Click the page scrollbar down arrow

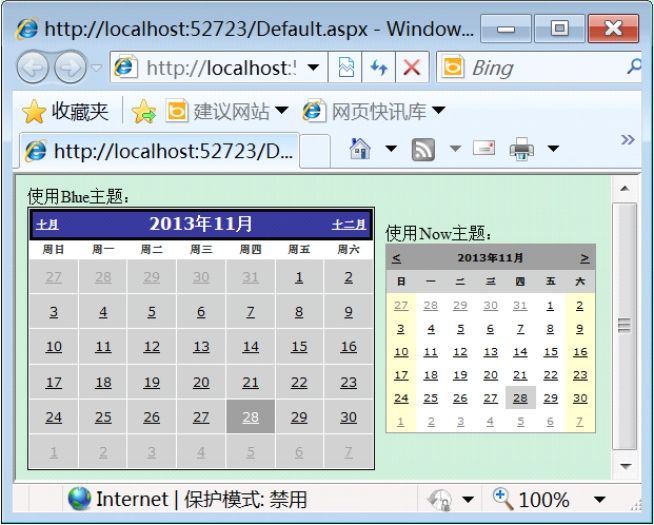point(625,466)
